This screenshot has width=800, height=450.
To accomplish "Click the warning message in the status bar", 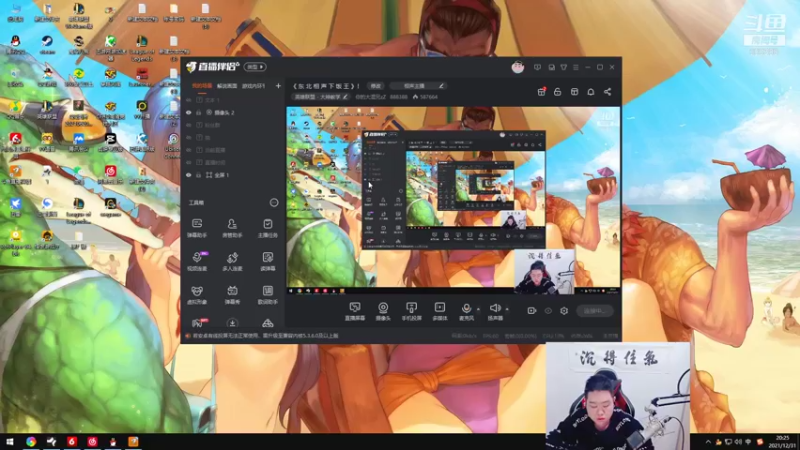I will coord(264,336).
